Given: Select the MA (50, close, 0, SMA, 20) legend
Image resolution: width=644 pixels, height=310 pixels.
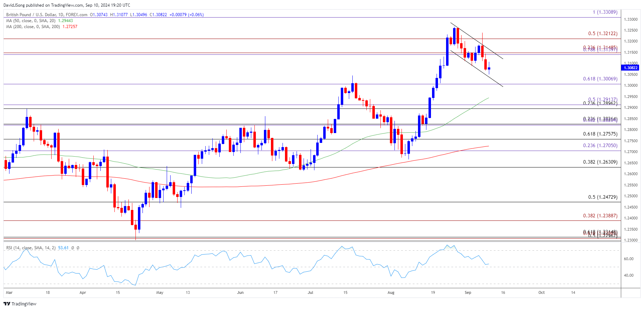Looking at the screenshot, I should point(31,21).
